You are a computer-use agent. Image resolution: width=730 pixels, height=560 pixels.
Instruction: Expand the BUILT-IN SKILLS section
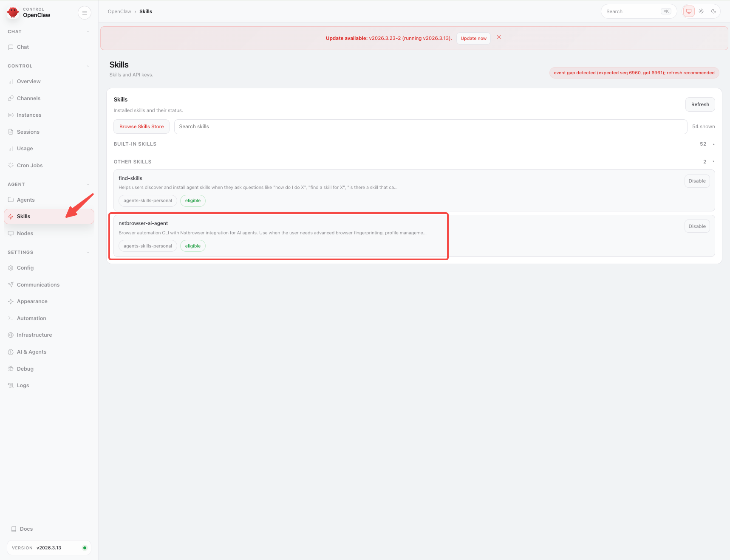click(714, 144)
